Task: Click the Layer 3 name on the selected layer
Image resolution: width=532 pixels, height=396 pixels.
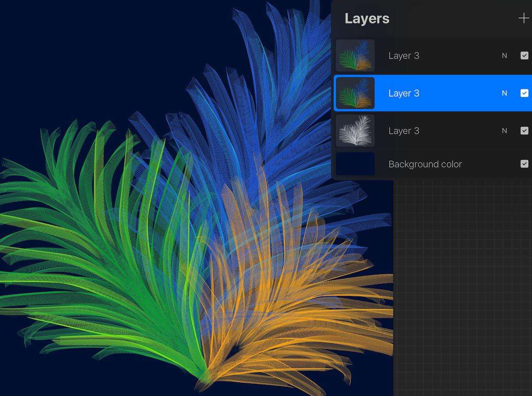Action: pyautogui.click(x=404, y=93)
